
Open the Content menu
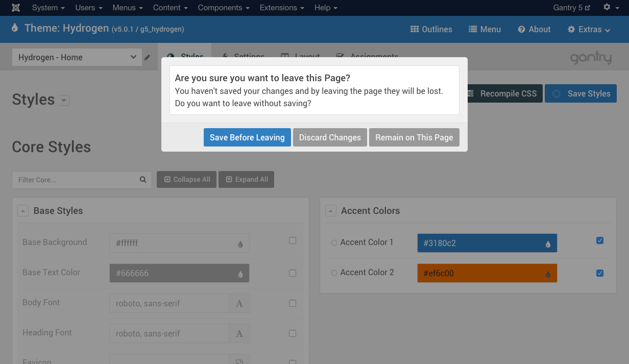coord(171,8)
